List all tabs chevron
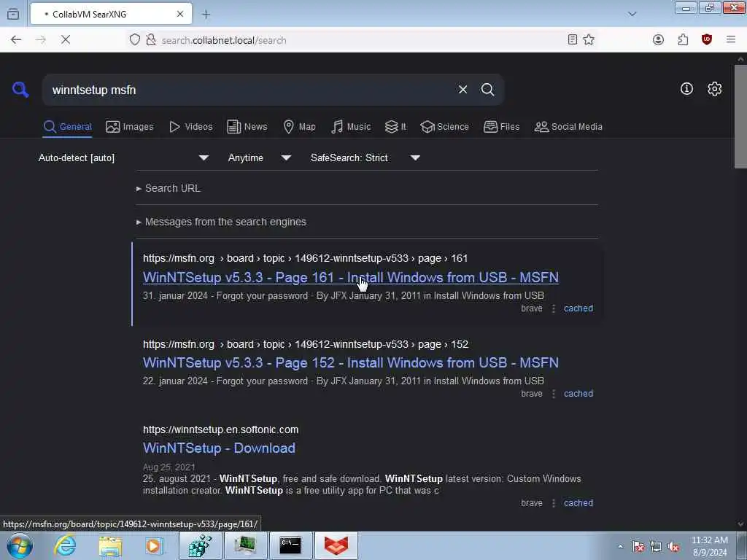 (x=632, y=14)
